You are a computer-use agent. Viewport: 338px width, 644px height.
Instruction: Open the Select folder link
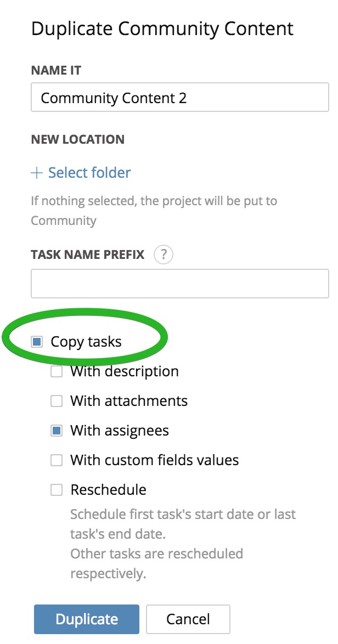(89, 173)
